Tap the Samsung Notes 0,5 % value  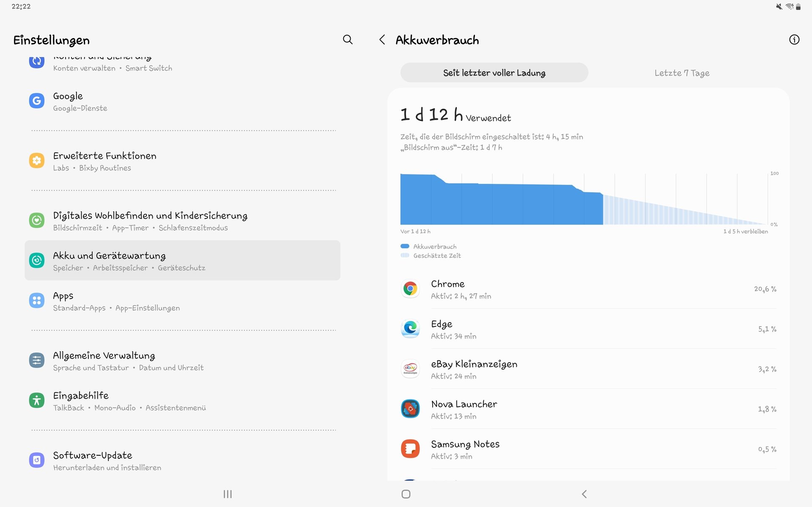[x=767, y=449]
